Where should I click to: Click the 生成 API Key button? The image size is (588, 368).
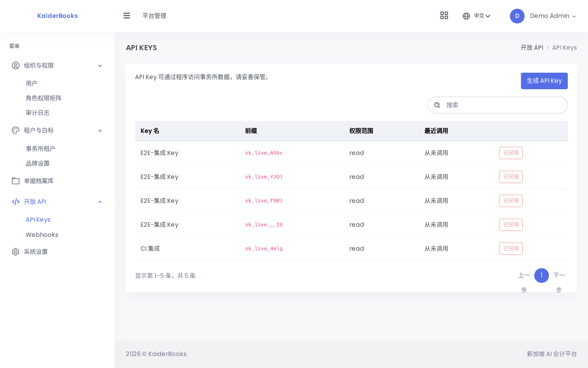click(x=544, y=81)
